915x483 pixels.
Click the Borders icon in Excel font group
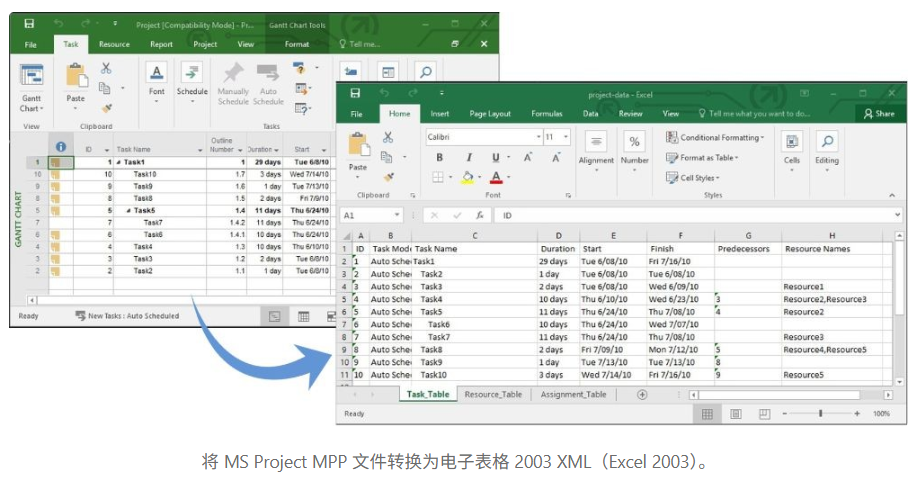click(438, 177)
